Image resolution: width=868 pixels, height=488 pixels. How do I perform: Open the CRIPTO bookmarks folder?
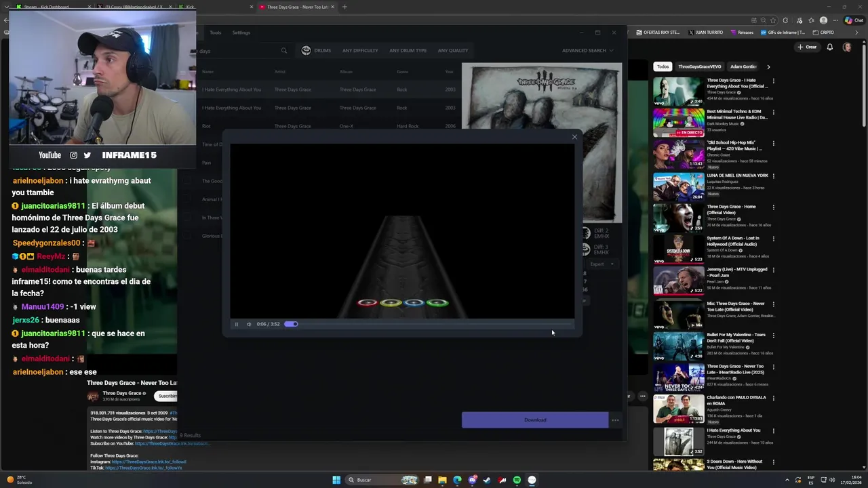(823, 33)
